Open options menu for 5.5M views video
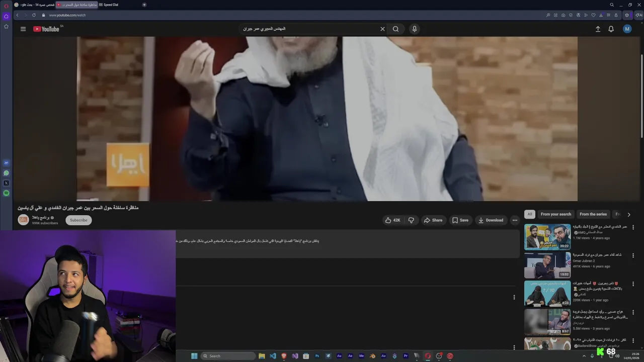The width and height of the screenshot is (644, 362). tap(633, 312)
